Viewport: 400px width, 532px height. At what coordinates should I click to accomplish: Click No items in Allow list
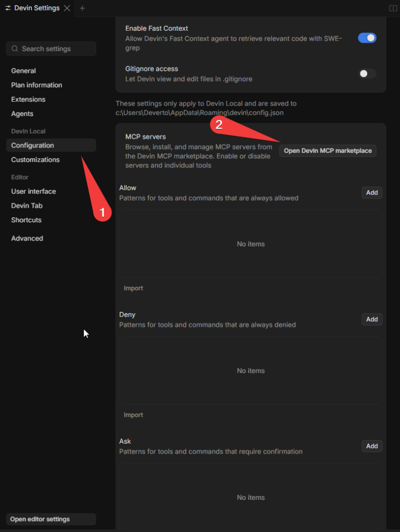click(251, 244)
